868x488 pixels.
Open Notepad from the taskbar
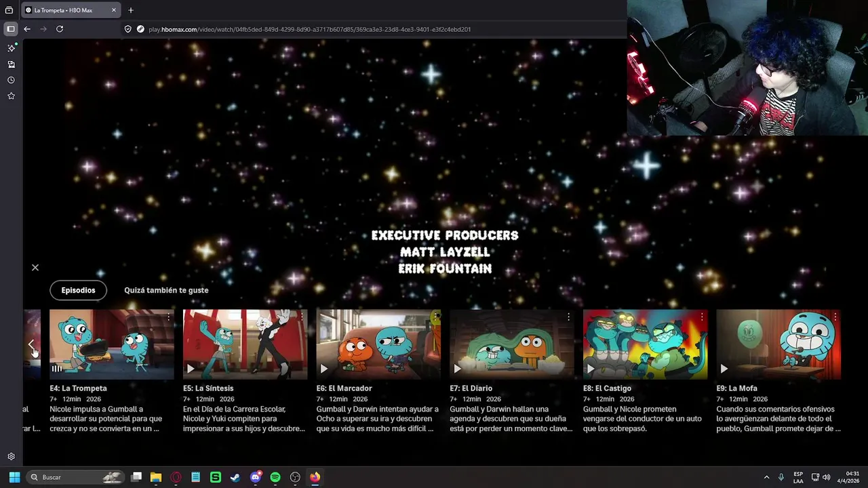(195, 477)
